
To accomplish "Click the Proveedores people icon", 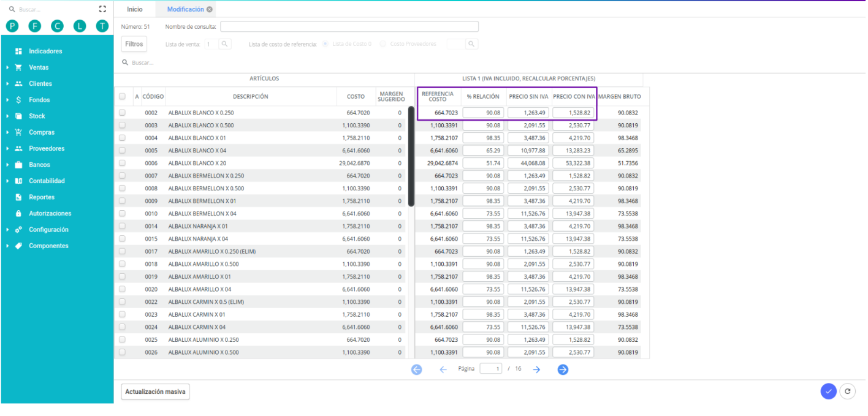I will coord(18,149).
